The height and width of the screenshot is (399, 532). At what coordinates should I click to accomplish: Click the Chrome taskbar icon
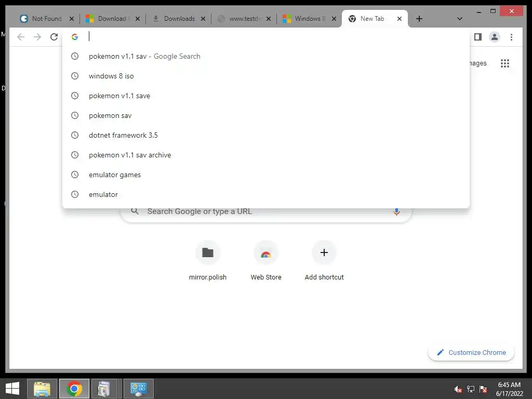point(74,389)
